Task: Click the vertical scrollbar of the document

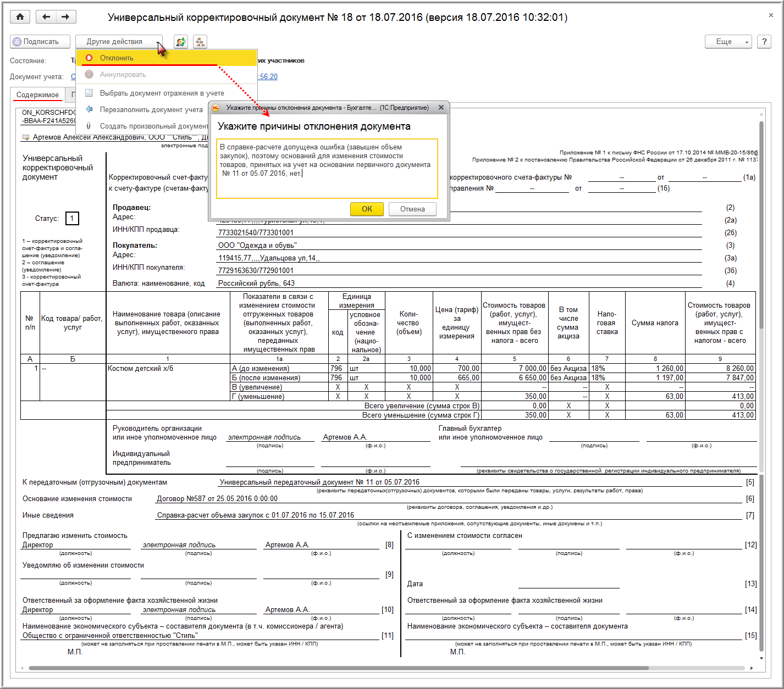Action: pos(761,225)
